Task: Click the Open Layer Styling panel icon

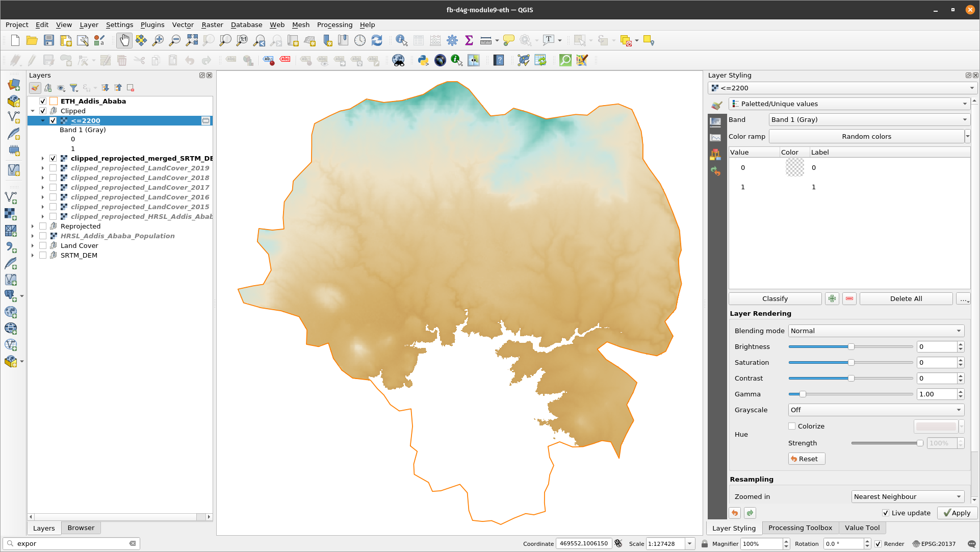Action: coord(36,88)
